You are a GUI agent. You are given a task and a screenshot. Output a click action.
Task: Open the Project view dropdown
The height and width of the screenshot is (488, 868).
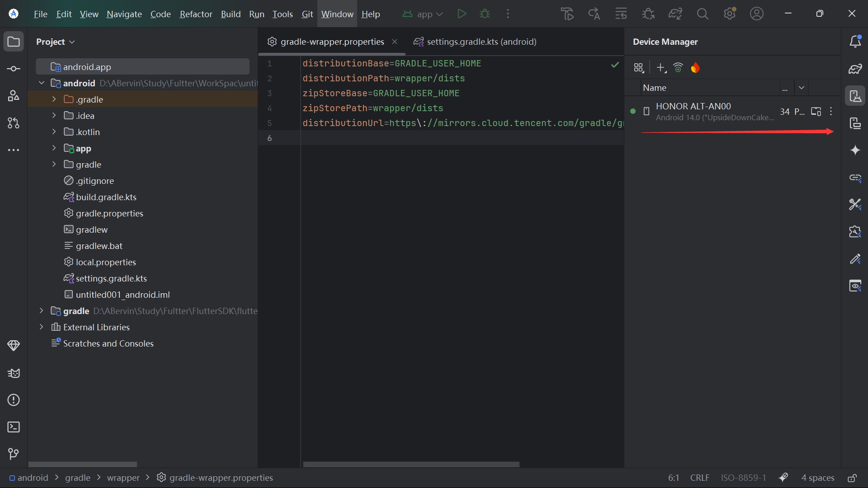pos(55,42)
